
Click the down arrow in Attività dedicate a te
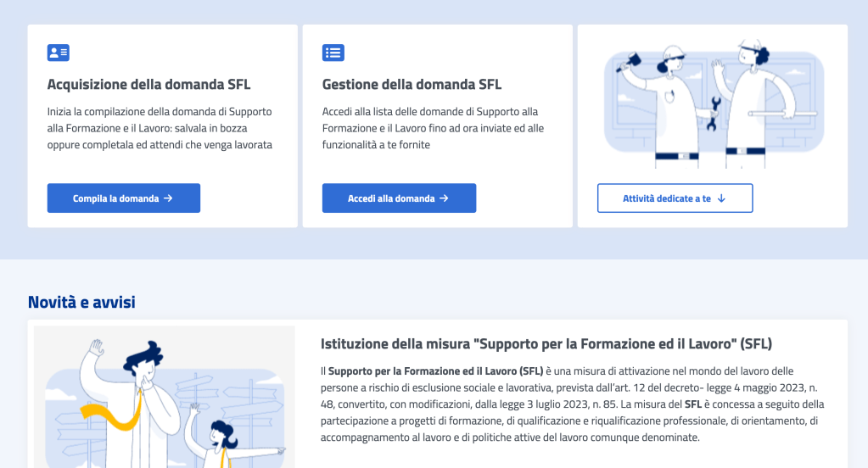click(x=721, y=198)
